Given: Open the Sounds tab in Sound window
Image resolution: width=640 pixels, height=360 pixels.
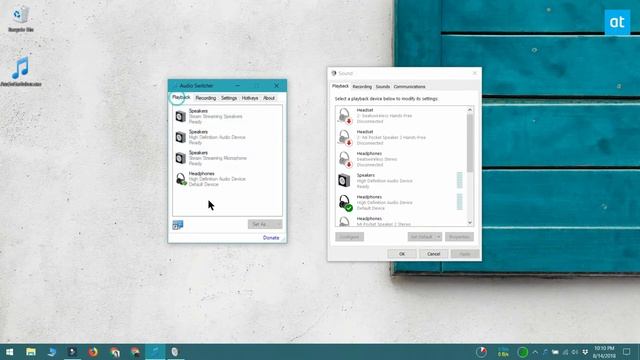Looking at the screenshot, I should pos(382,87).
